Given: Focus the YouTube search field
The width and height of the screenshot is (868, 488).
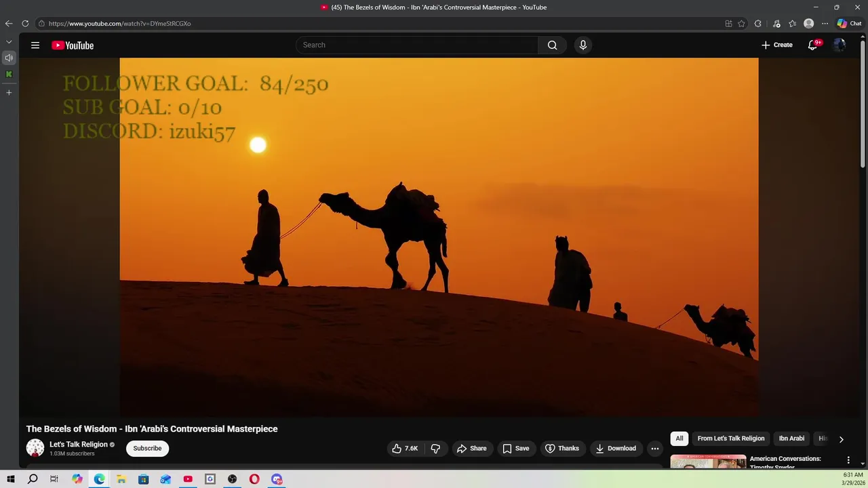Looking at the screenshot, I should [x=417, y=45].
